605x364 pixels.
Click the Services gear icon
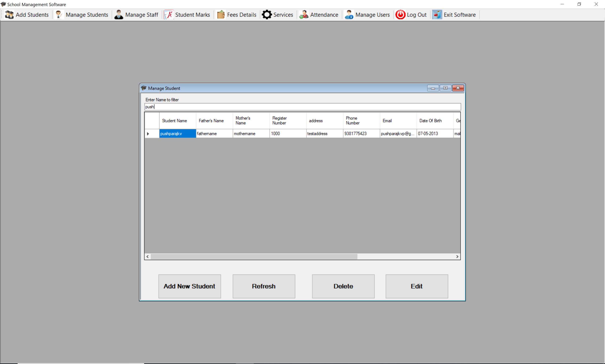[x=267, y=15]
